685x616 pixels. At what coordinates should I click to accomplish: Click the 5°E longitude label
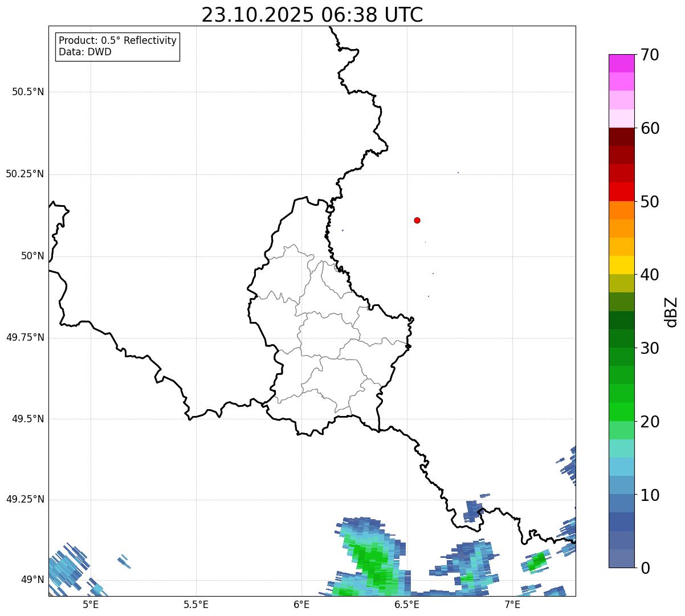(x=91, y=604)
